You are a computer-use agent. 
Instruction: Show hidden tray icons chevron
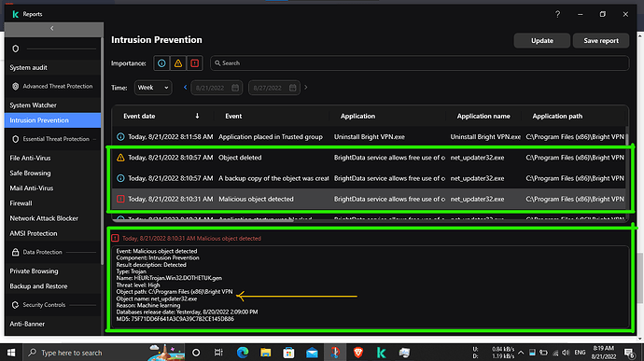pos(521,353)
